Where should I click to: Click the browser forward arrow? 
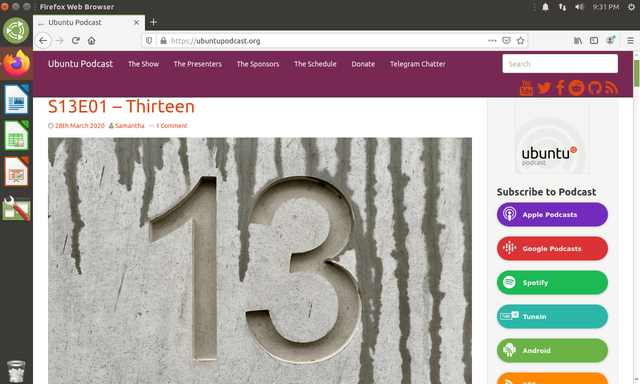pyautogui.click(x=60, y=40)
